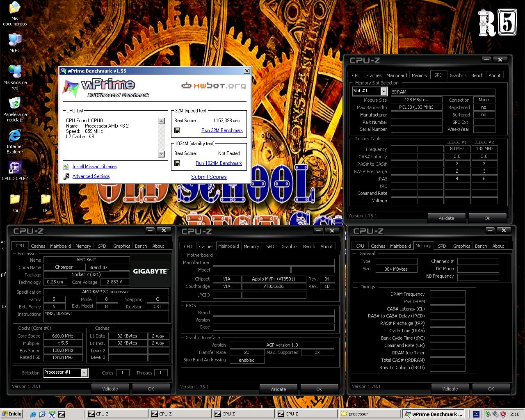Open Advanced Settings link in wPrime
This screenshot has height=420, width=525.
[91, 176]
